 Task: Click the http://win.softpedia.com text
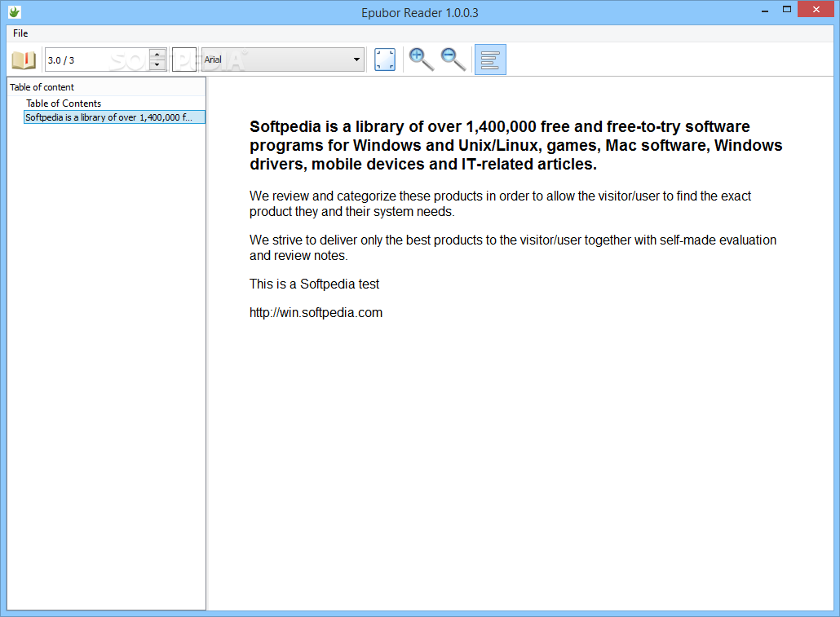pos(316,313)
